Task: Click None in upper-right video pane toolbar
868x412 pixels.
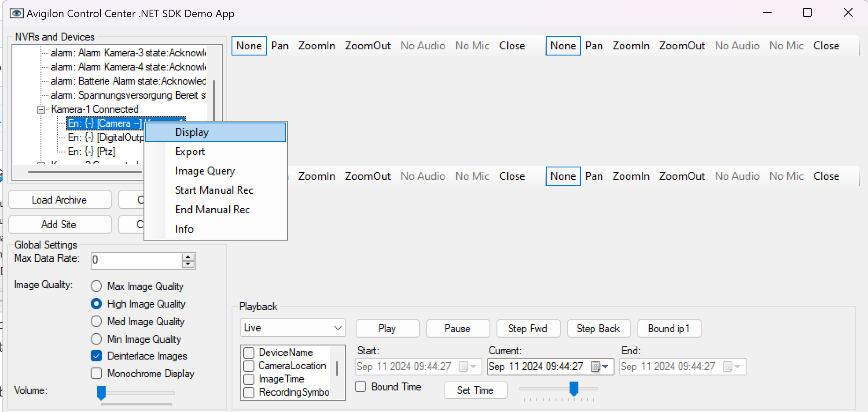Action: click(x=563, y=46)
